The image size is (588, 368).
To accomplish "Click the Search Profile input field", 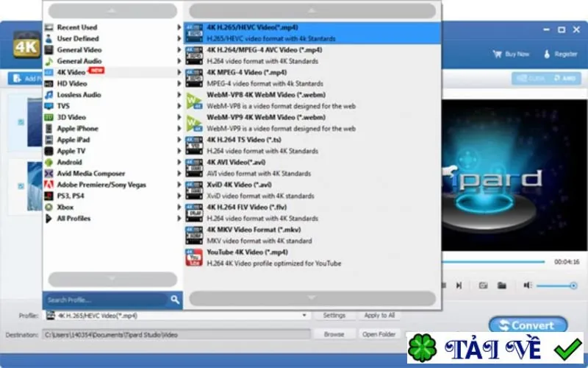I will coord(107,300).
